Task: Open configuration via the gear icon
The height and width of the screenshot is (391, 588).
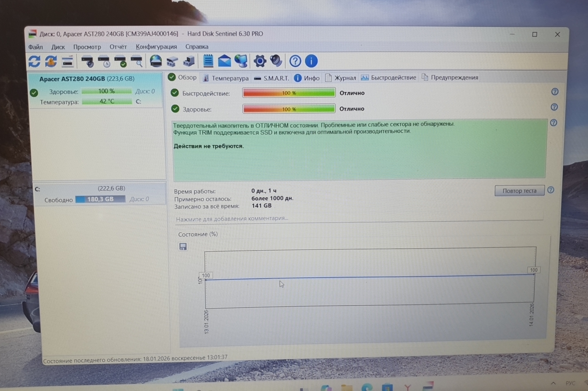Action: point(260,61)
